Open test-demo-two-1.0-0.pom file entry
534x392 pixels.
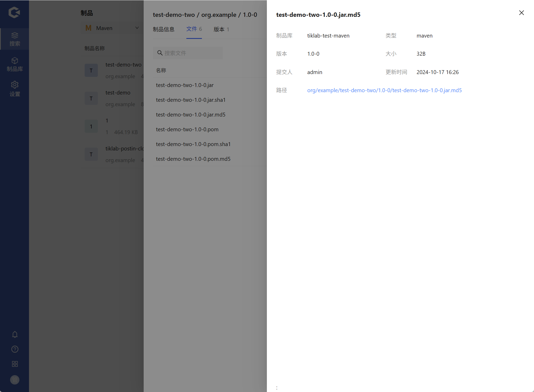click(x=187, y=129)
